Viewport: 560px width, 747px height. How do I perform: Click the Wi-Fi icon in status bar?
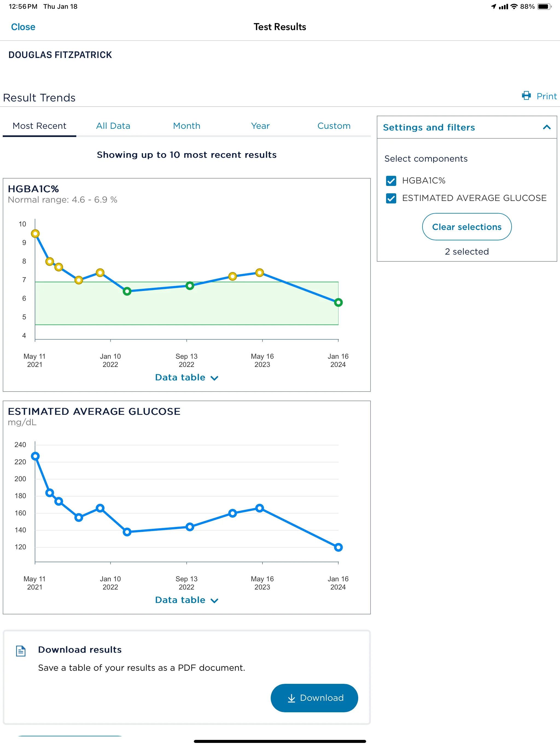514,6
